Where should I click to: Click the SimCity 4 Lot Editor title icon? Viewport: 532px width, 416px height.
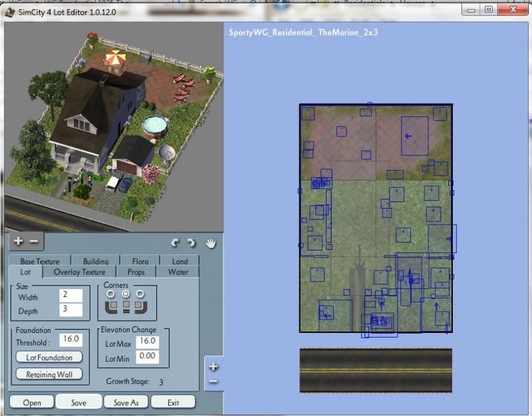(10, 13)
